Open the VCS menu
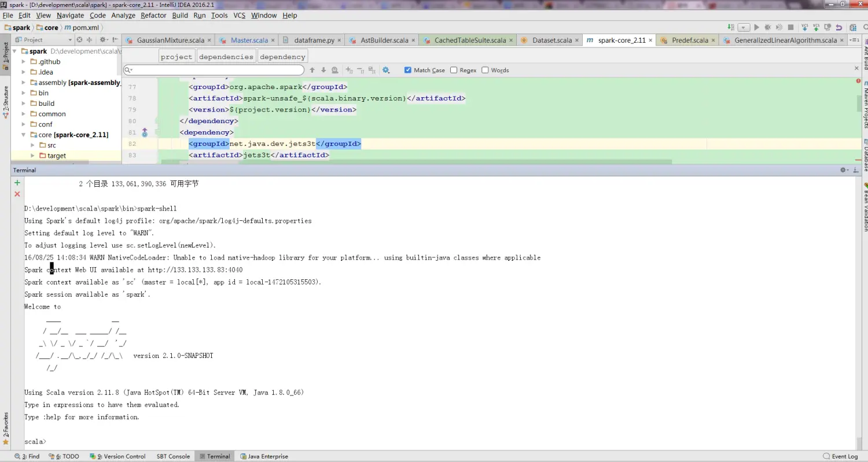868x462 pixels. click(x=240, y=16)
